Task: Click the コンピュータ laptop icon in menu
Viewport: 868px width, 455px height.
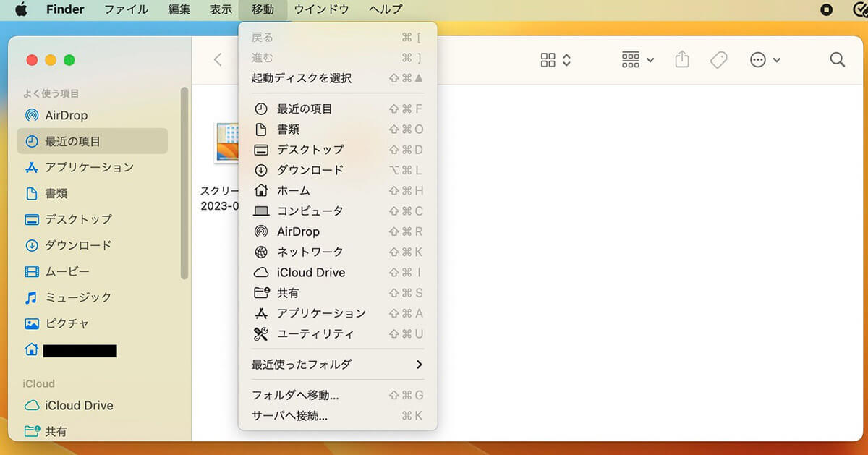Action: tap(261, 211)
